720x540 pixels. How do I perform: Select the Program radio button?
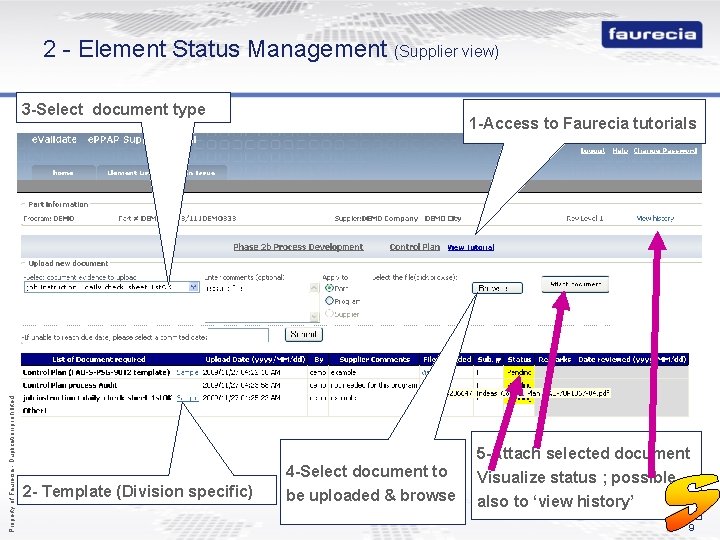329,301
